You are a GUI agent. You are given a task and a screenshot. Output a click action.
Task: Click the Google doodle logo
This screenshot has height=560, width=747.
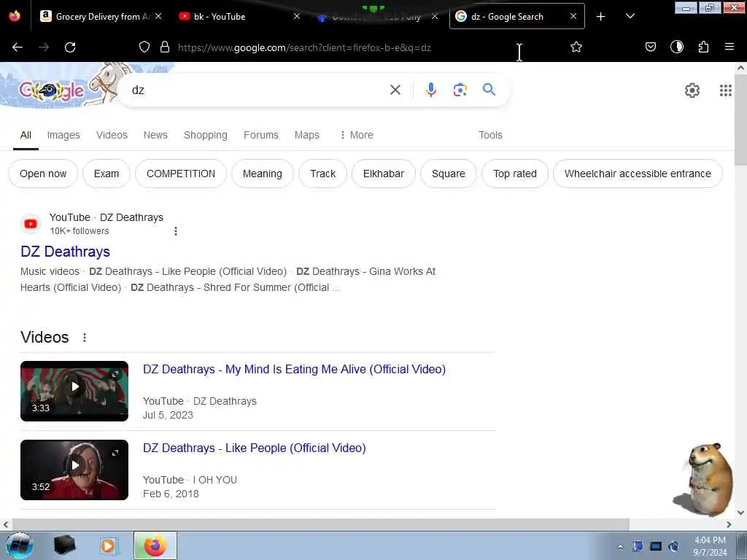click(x=52, y=90)
